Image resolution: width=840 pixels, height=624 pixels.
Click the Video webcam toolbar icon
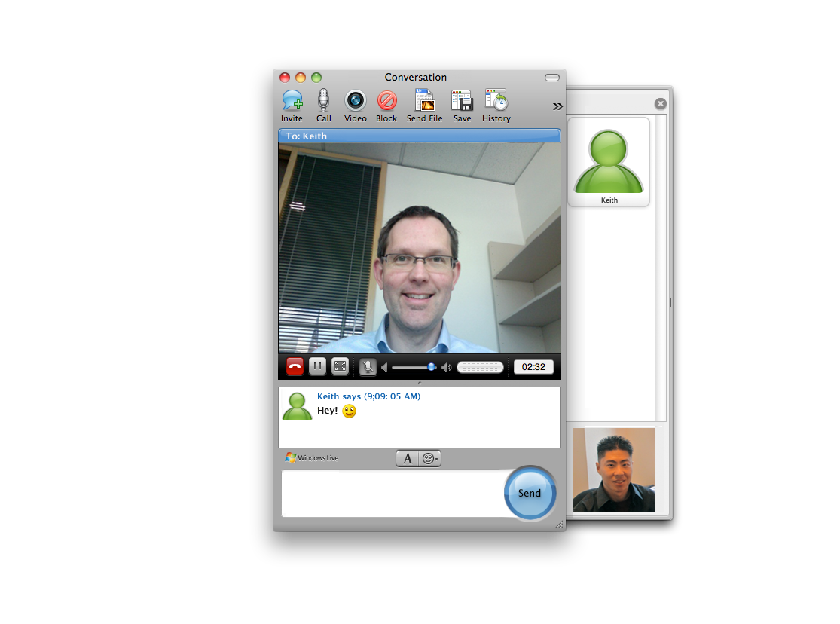[355, 101]
